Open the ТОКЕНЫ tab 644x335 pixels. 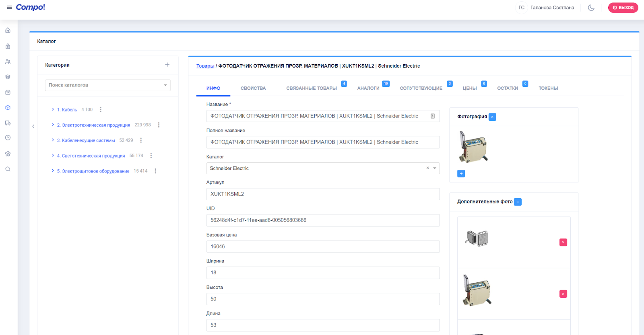point(548,88)
